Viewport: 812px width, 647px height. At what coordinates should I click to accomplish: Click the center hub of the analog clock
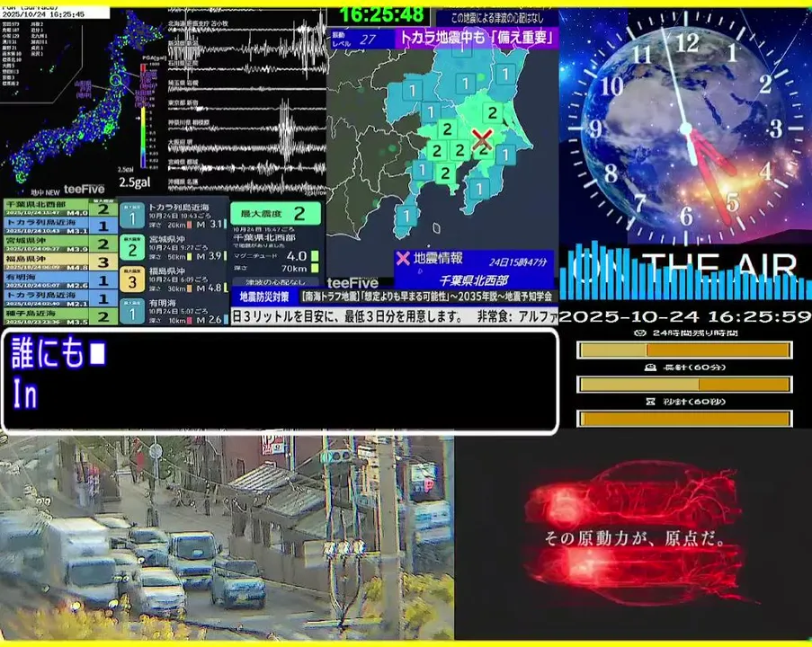(685, 128)
